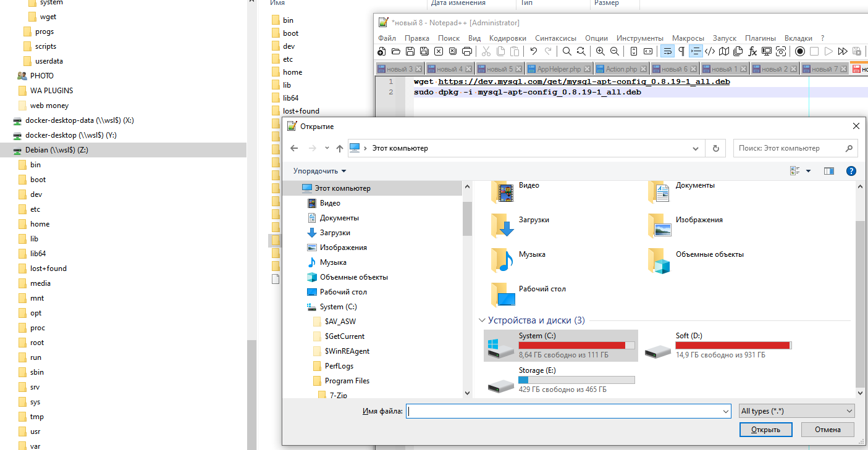The width and height of the screenshot is (868, 450).
Task: Click the Close All toolbar icon
Action: click(453, 51)
